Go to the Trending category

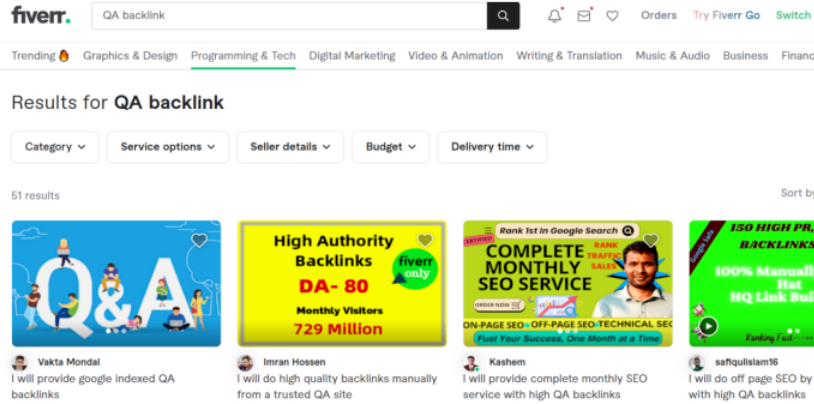40,56
